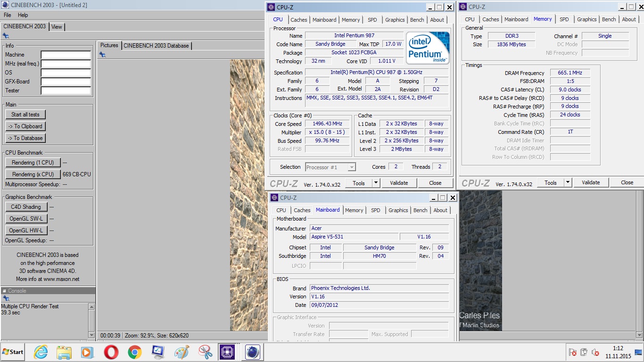The height and width of the screenshot is (362, 644).
Task: Click the MHz (real freq.) input field
Action: pyautogui.click(x=66, y=64)
